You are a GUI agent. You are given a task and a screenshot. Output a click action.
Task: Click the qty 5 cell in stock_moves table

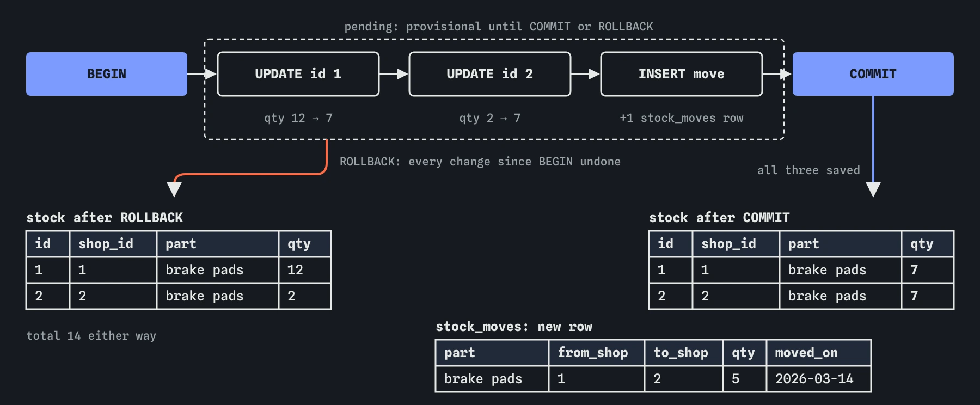[x=745, y=379]
